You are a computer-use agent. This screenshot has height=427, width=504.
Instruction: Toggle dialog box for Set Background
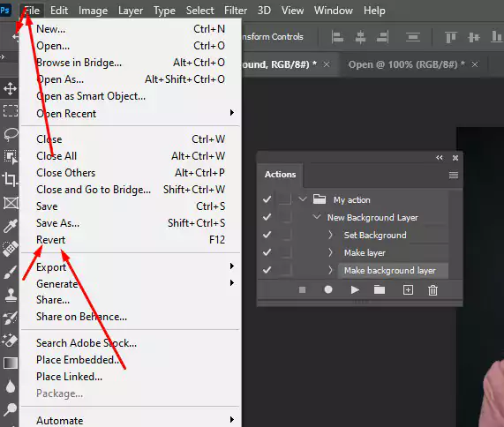pos(285,235)
